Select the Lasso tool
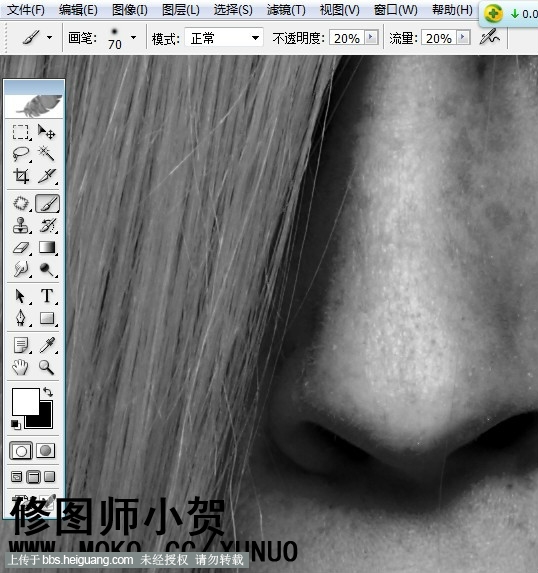This screenshot has width=538, height=573. click(20, 154)
